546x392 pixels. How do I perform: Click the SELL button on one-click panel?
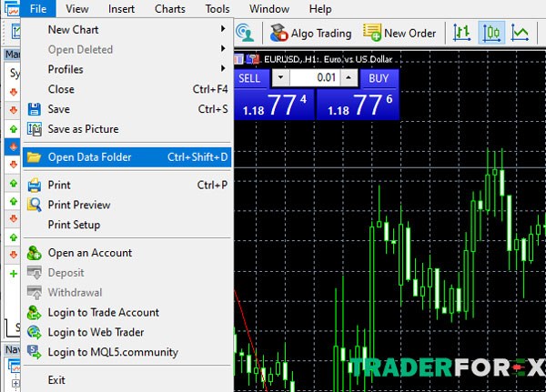tap(251, 78)
